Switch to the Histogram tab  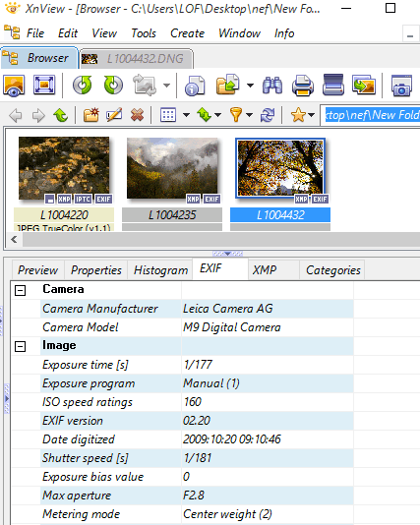tap(160, 269)
